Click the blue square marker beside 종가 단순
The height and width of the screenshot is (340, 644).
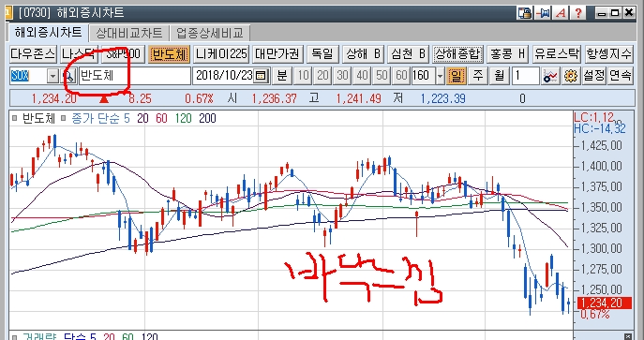(x=64, y=119)
